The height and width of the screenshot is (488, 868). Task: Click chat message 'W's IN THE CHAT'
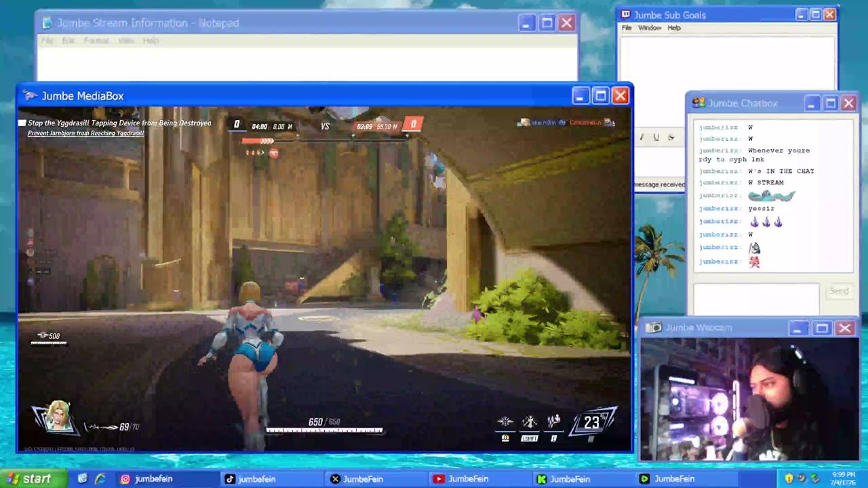(781, 171)
